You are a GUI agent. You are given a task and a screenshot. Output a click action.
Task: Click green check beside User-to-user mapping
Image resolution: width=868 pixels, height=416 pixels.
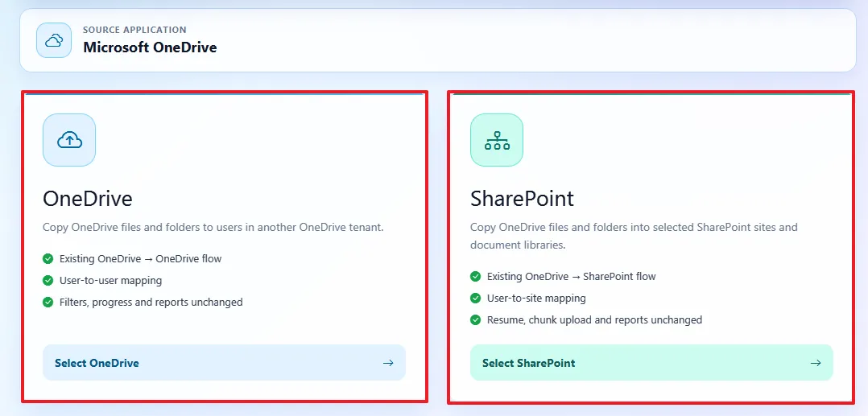pos(48,281)
